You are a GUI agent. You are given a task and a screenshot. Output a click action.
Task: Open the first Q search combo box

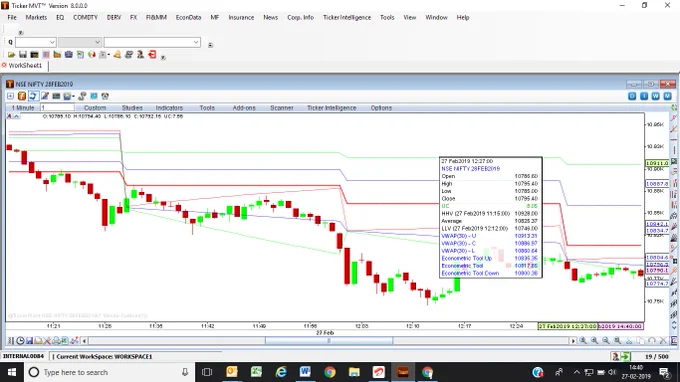[36, 42]
